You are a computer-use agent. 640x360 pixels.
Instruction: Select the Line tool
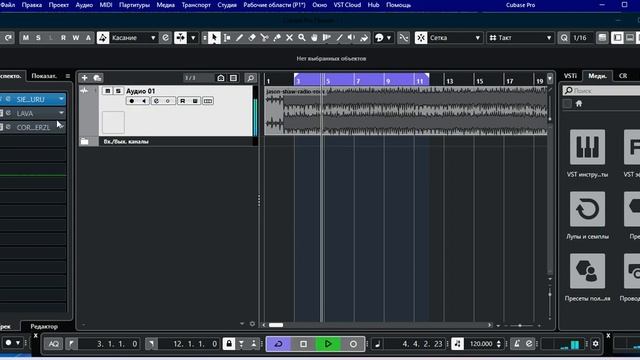coord(339,38)
